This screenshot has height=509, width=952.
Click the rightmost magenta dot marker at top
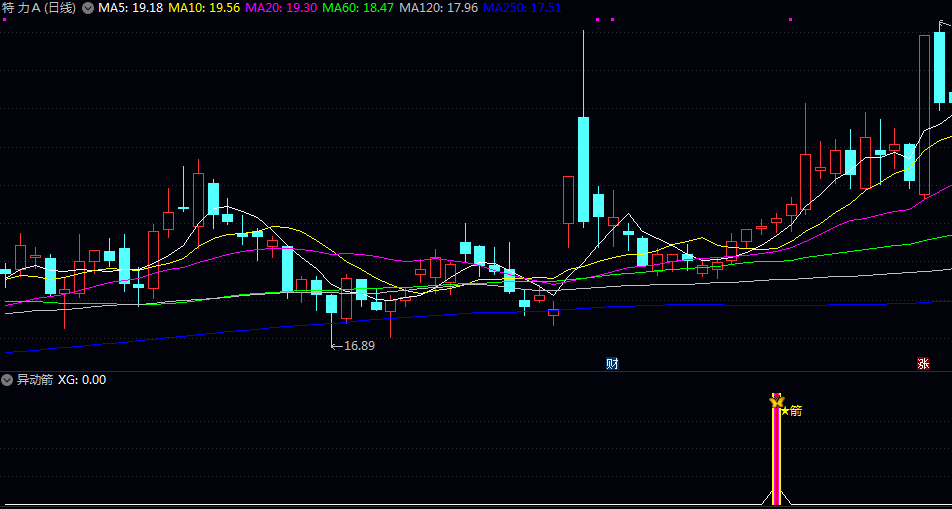click(790, 19)
